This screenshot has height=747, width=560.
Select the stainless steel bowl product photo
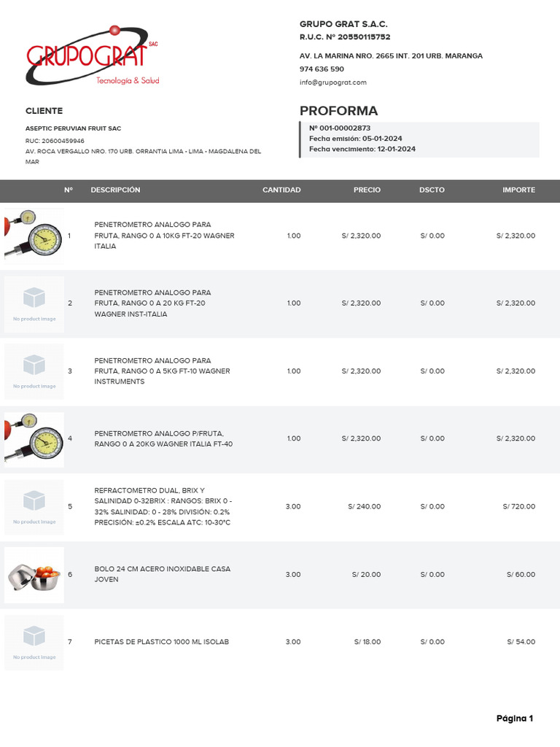click(34, 575)
